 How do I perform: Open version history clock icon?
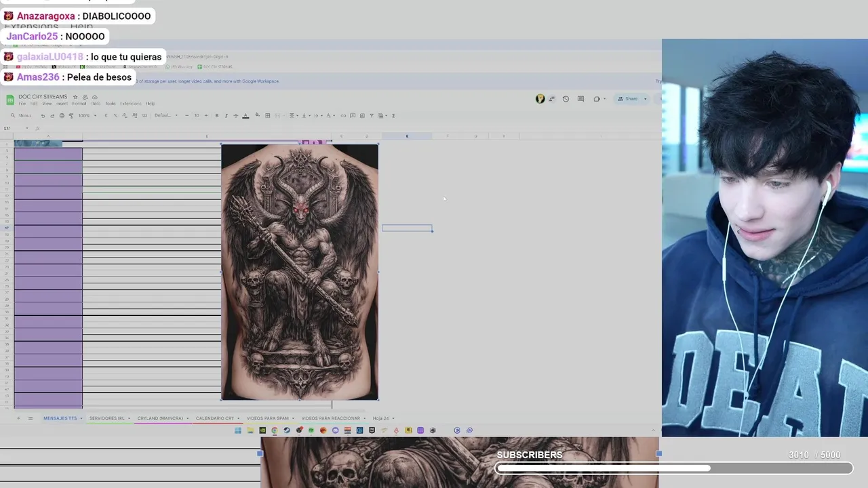click(566, 99)
